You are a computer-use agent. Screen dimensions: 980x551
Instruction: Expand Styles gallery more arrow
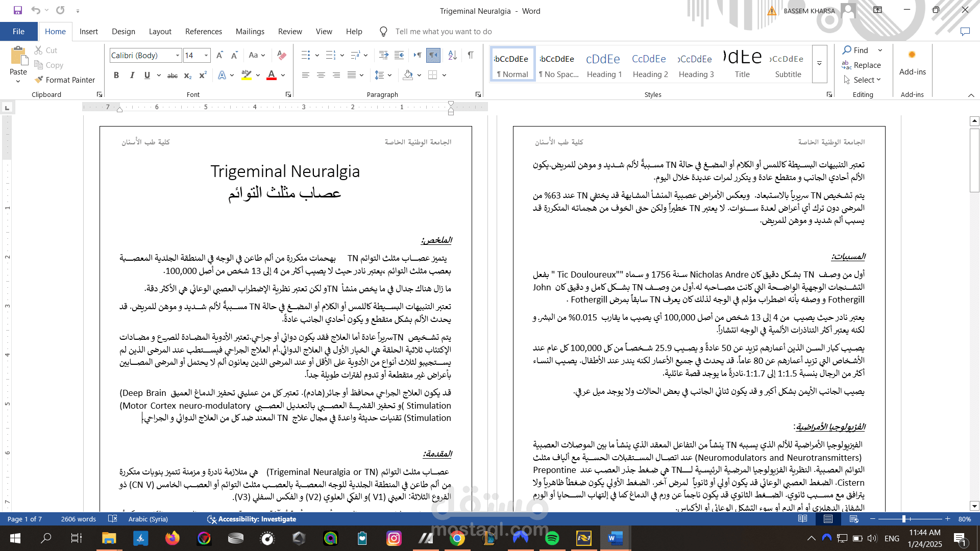point(819,64)
